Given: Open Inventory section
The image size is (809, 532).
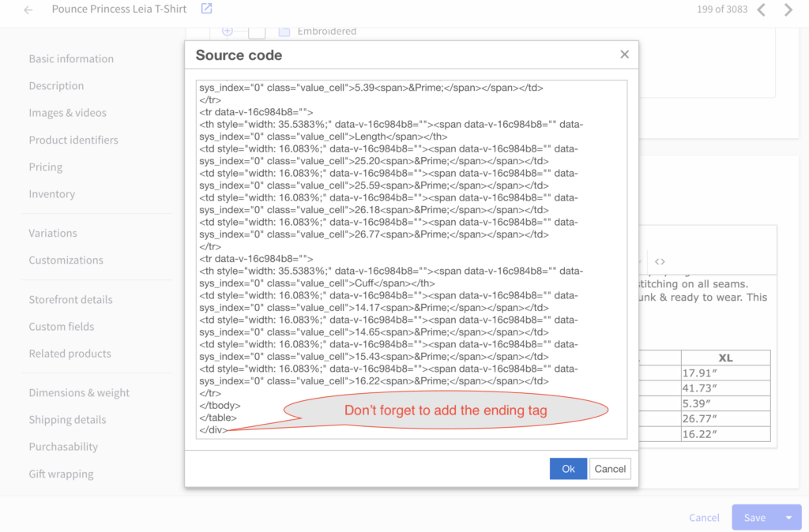Looking at the screenshot, I should click(x=51, y=194).
